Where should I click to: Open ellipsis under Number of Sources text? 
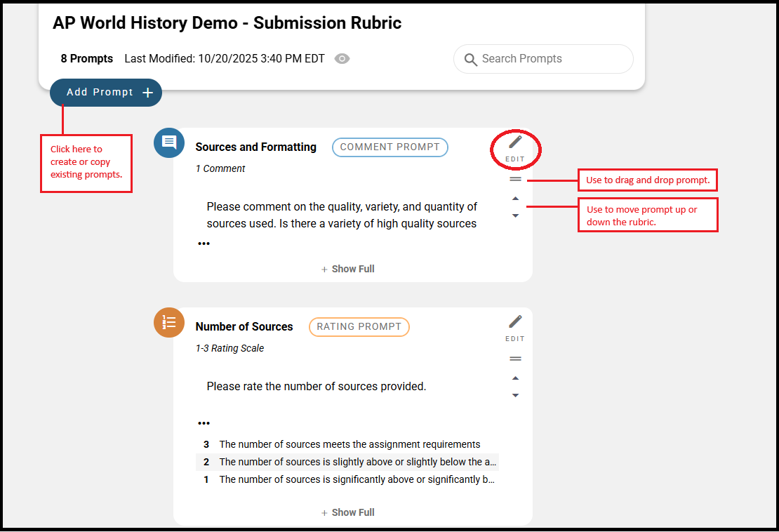pos(204,423)
